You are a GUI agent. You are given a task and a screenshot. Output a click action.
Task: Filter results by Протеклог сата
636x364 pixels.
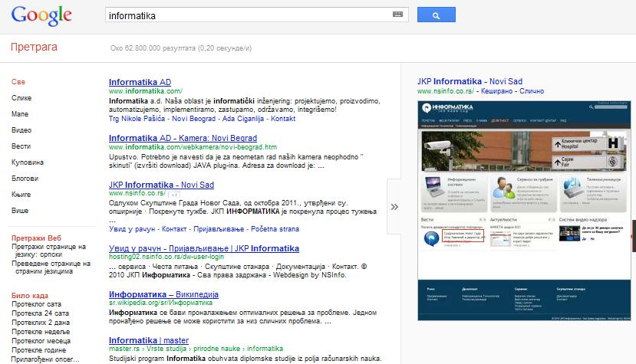pos(37,304)
